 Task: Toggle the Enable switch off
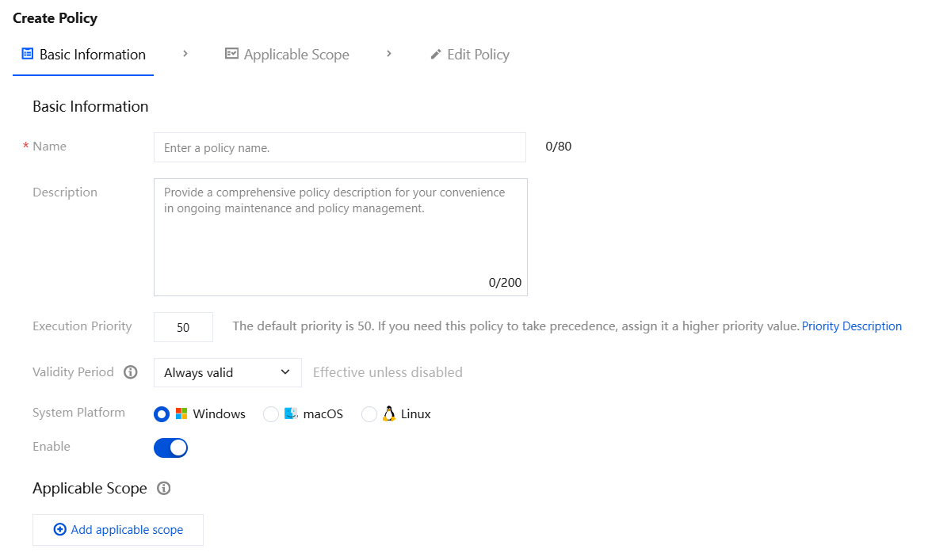click(x=170, y=448)
